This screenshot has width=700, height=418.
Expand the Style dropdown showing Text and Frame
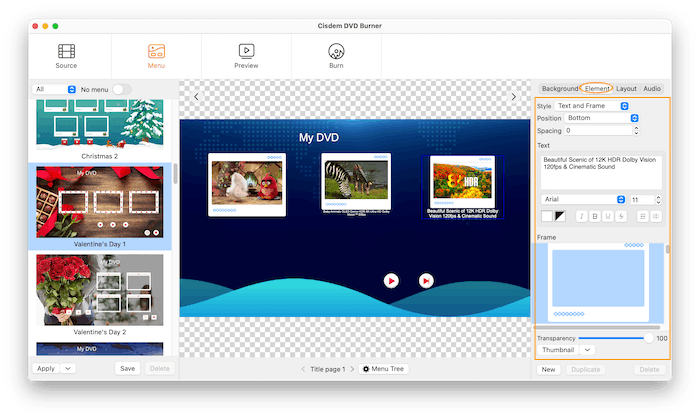pos(596,105)
